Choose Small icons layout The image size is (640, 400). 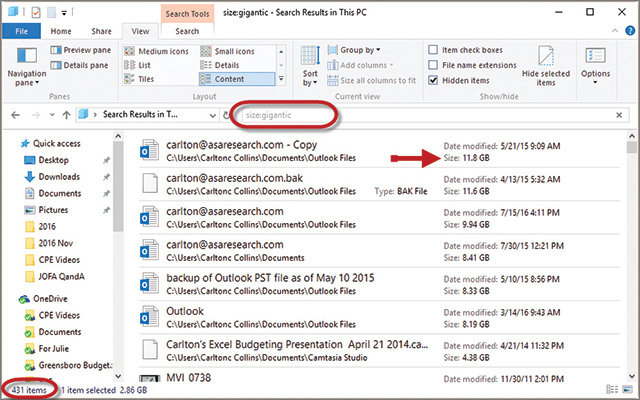pos(228,51)
